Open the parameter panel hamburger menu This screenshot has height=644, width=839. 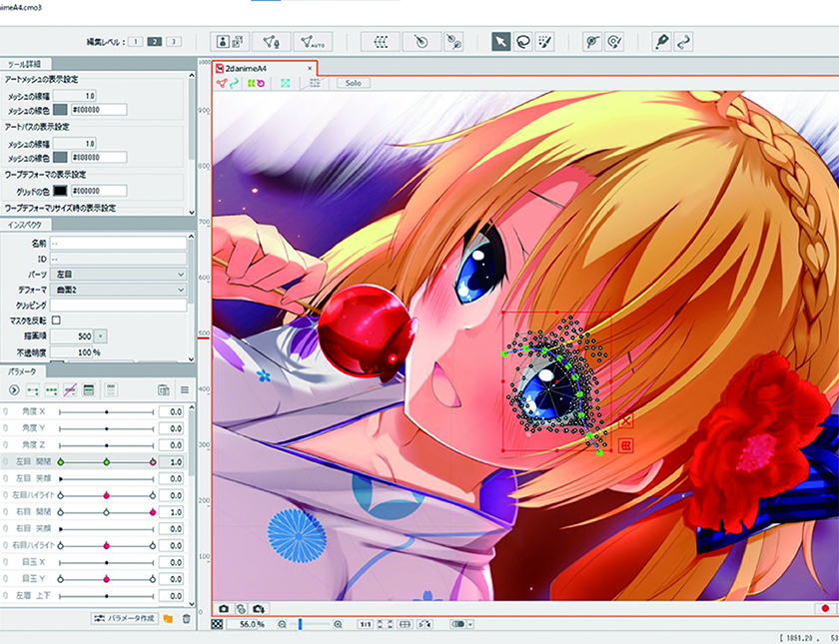(x=185, y=390)
